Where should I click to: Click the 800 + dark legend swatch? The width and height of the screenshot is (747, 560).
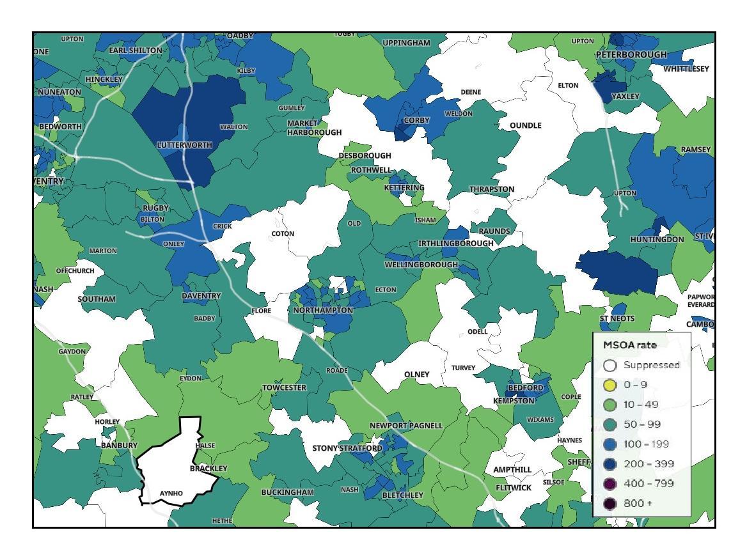609,503
